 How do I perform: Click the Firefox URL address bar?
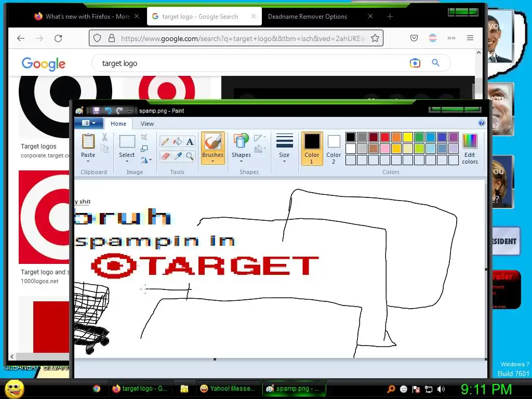pyautogui.click(x=236, y=38)
